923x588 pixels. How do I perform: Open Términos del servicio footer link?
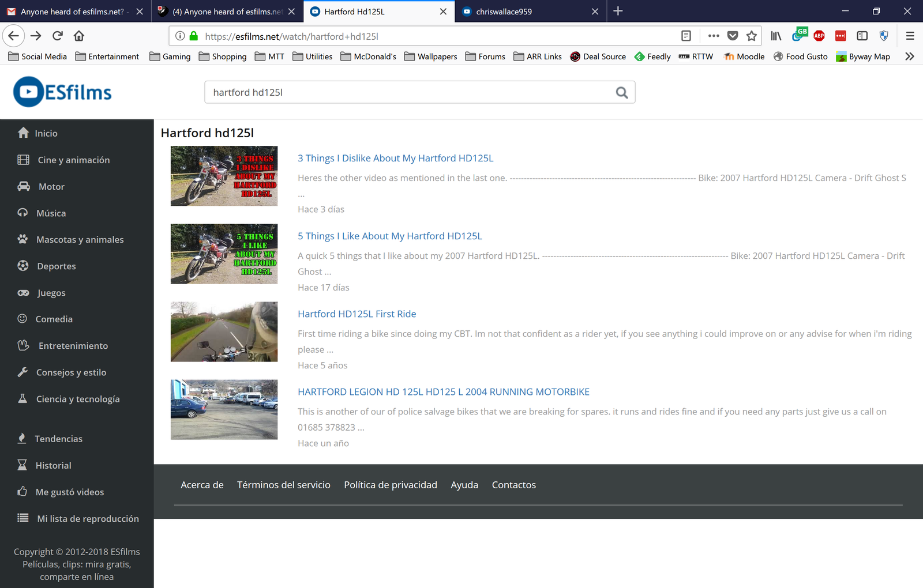284,485
